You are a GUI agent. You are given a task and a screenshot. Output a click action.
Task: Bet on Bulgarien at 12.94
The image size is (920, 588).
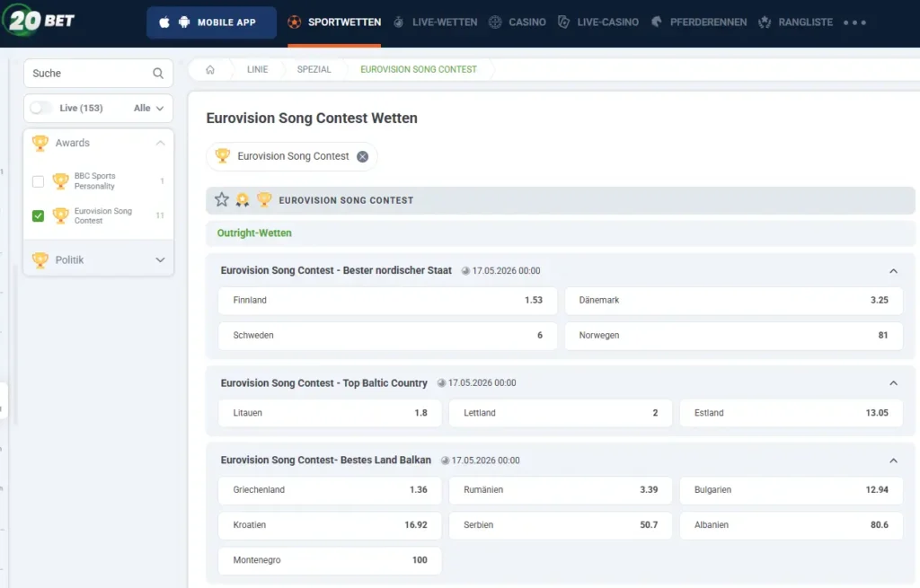click(x=791, y=489)
